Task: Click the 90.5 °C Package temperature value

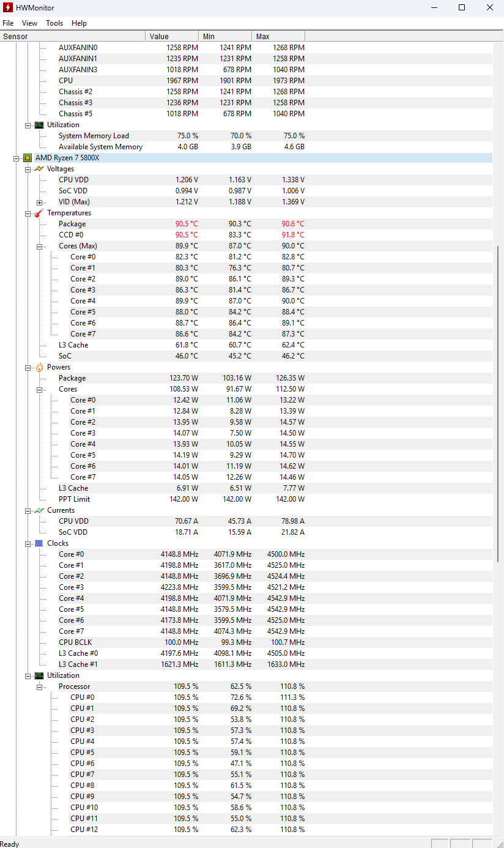Action: tap(187, 224)
